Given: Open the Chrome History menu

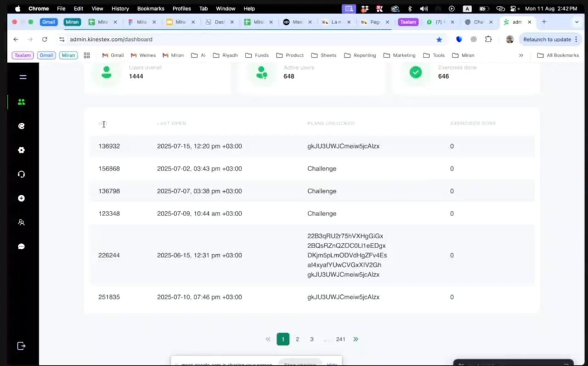Looking at the screenshot, I should click(120, 9).
